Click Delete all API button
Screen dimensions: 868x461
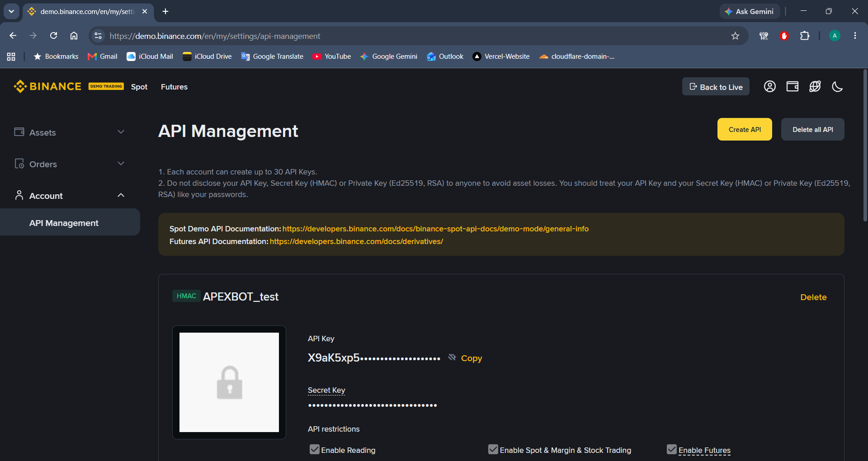pos(812,129)
